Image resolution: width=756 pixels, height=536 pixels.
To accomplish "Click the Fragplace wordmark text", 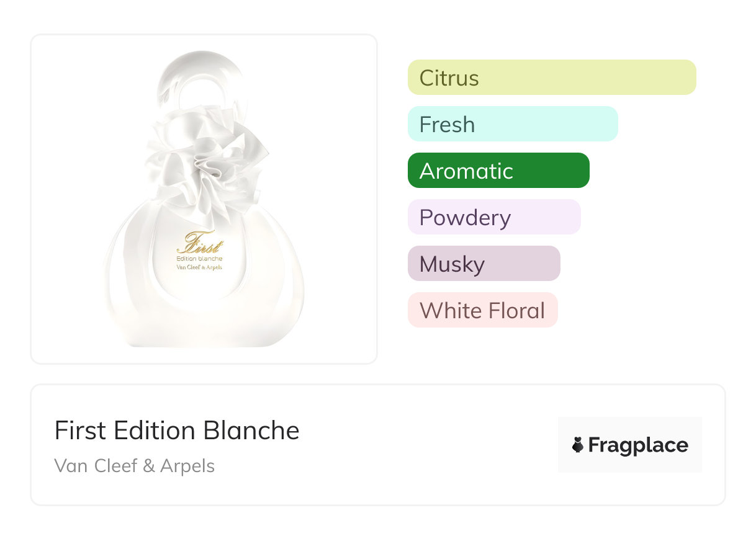I will [638, 445].
